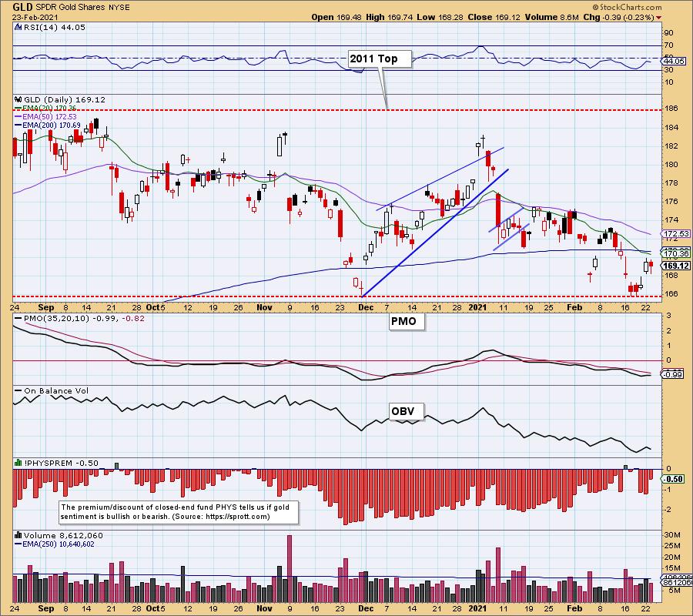The width and height of the screenshot is (693, 616).
Task: Click the !PHYSPREM histogram legend icon
Action: click(18, 463)
